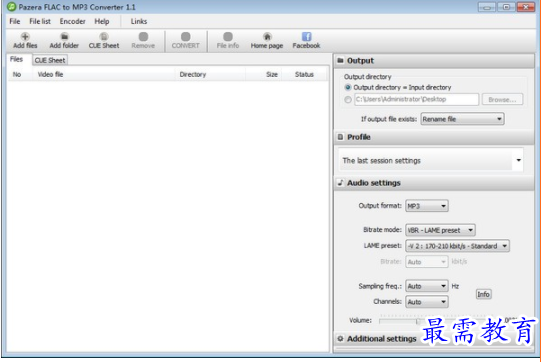Open the Links menu

coord(139,22)
